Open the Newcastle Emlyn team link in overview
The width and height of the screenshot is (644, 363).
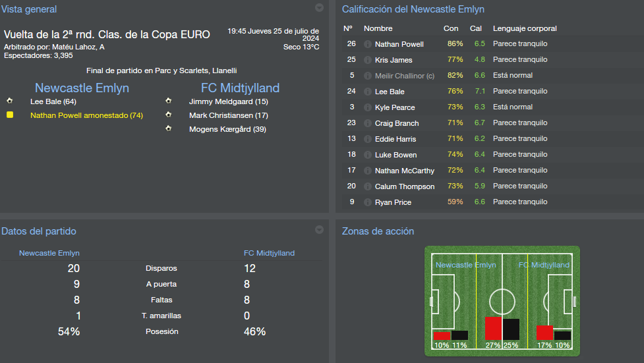[x=82, y=88]
